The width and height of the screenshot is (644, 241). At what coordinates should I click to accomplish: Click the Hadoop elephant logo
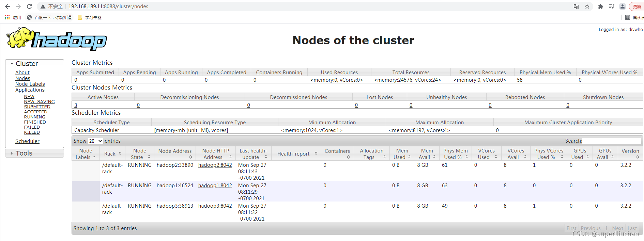57,39
